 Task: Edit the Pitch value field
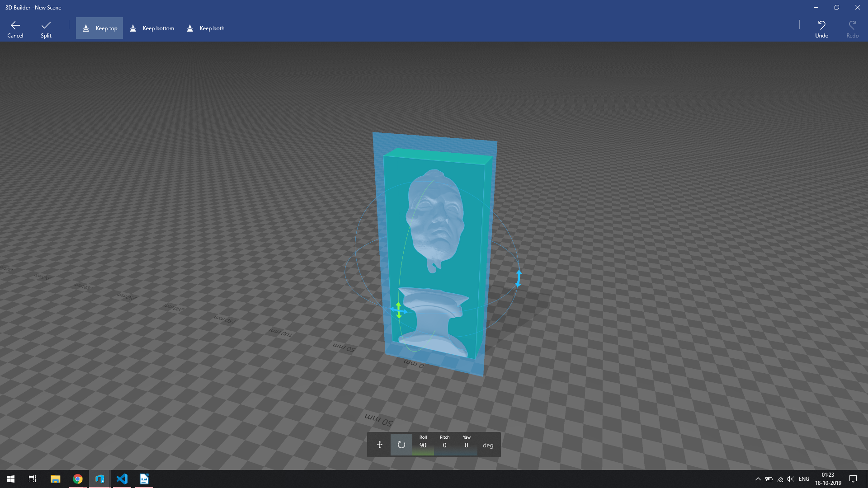[444, 445]
